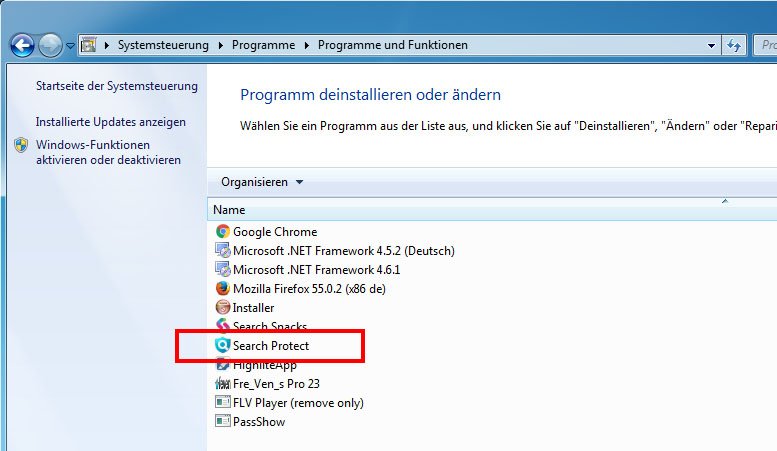The width and height of the screenshot is (777, 451).
Task: Click into the search box
Action: (x=765, y=46)
